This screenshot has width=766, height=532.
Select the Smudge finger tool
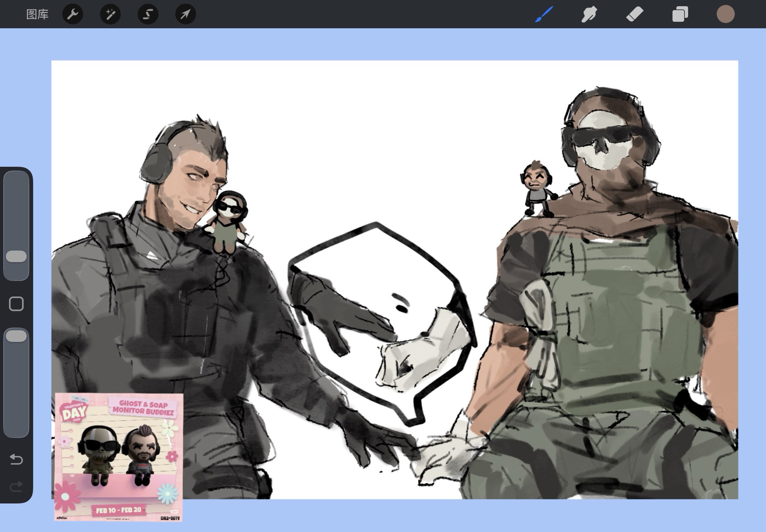(589, 15)
